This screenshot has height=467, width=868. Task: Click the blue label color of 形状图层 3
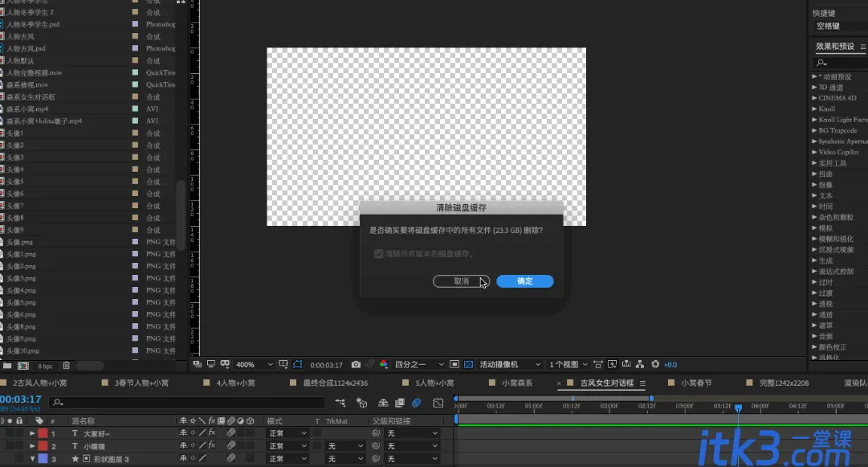[43, 459]
